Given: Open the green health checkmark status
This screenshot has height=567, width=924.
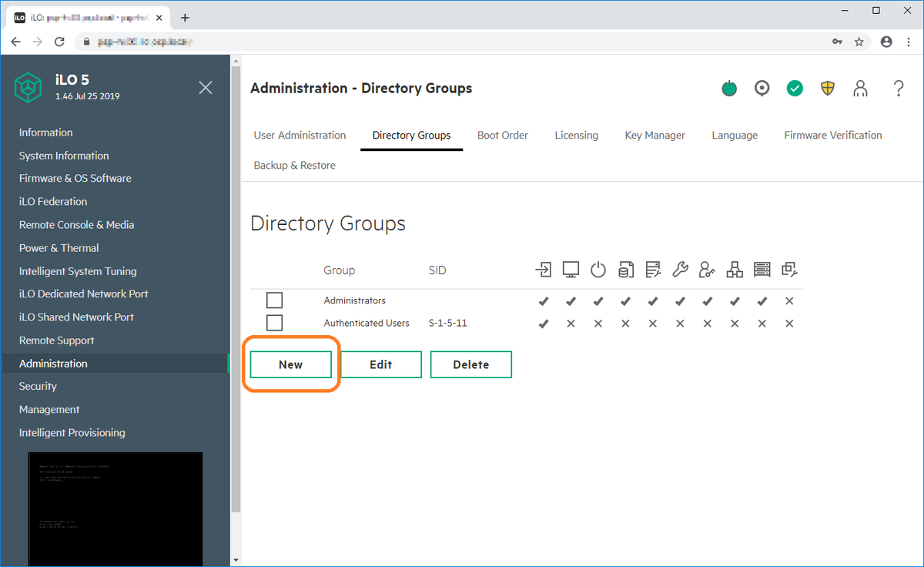Looking at the screenshot, I should (x=795, y=89).
